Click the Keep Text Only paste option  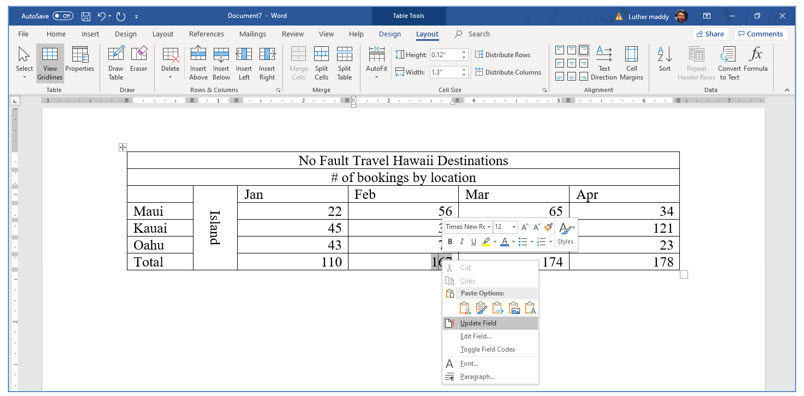point(531,308)
